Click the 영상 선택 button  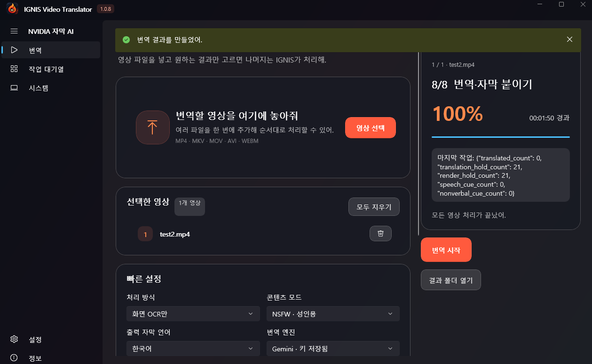pyautogui.click(x=371, y=128)
